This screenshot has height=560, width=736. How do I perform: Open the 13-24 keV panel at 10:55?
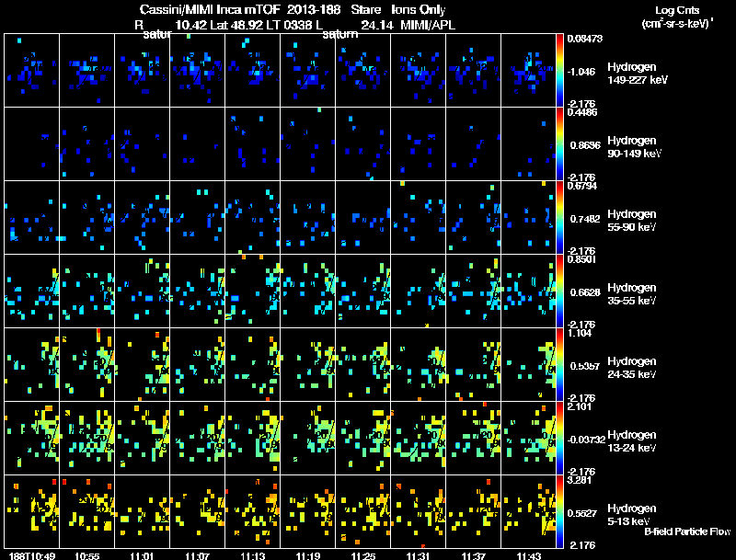(86, 438)
